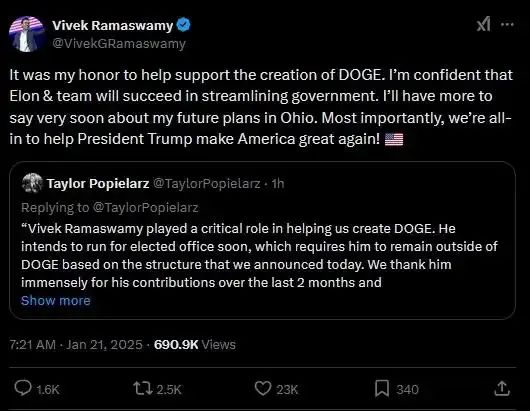Click the share upload icon
Image resolution: width=530 pixels, height=411 pixels.
[502, 388]
